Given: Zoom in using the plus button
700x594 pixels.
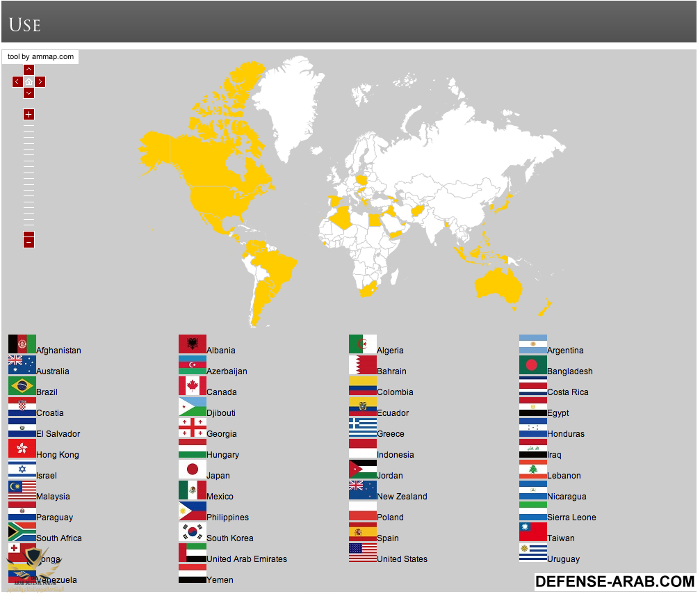Looking at the screenshot, I should 29,115.
